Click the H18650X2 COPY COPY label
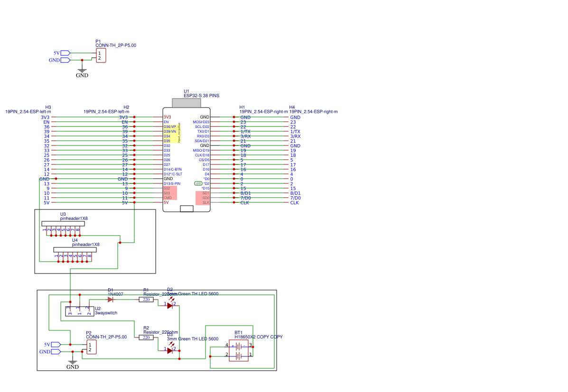The height and width of the screenshot is (392, 568). (259, 337)
